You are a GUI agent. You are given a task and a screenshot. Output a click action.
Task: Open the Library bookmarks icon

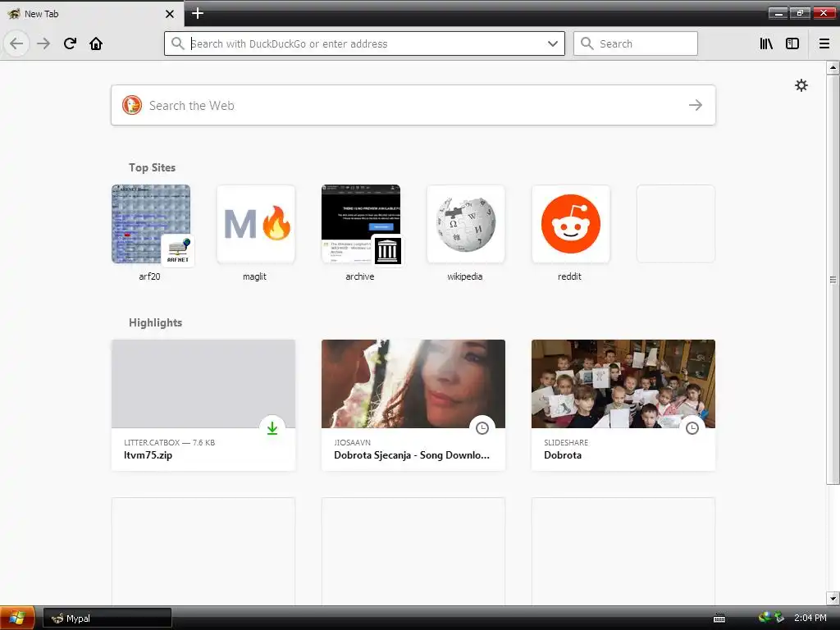click(x=766, y=43)
